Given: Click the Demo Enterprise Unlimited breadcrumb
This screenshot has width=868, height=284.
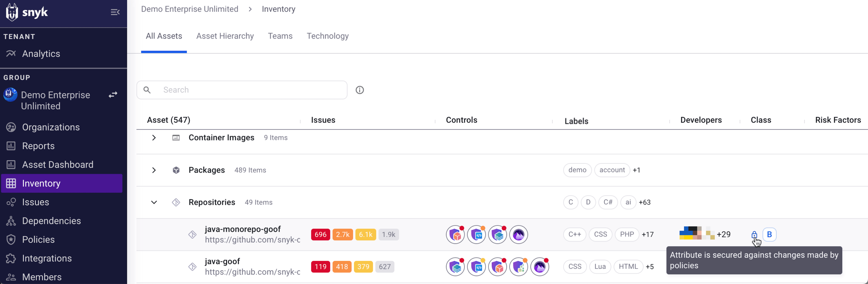Looking at the screenshot, I should click(189, 9).
